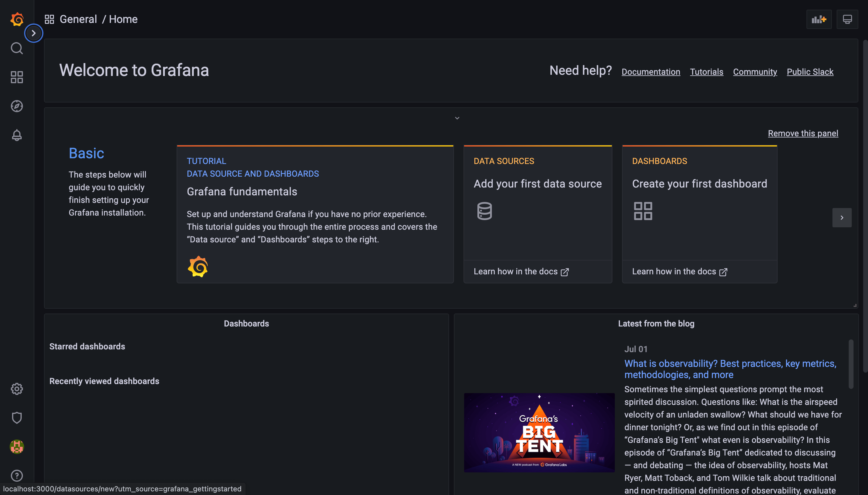The width and height of the screenshot is (868, 495).
Task: Click the blog panel scrollbar
Action: 851,364
